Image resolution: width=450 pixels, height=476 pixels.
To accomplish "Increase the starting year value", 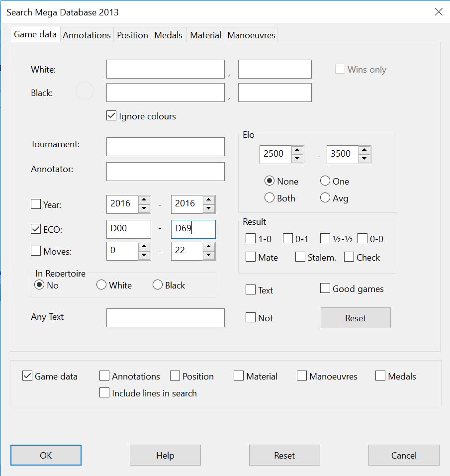I will 144,200.
